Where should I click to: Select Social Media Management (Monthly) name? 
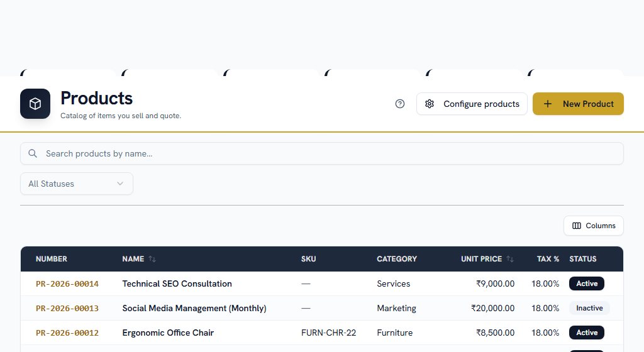(x=194, y=309)
